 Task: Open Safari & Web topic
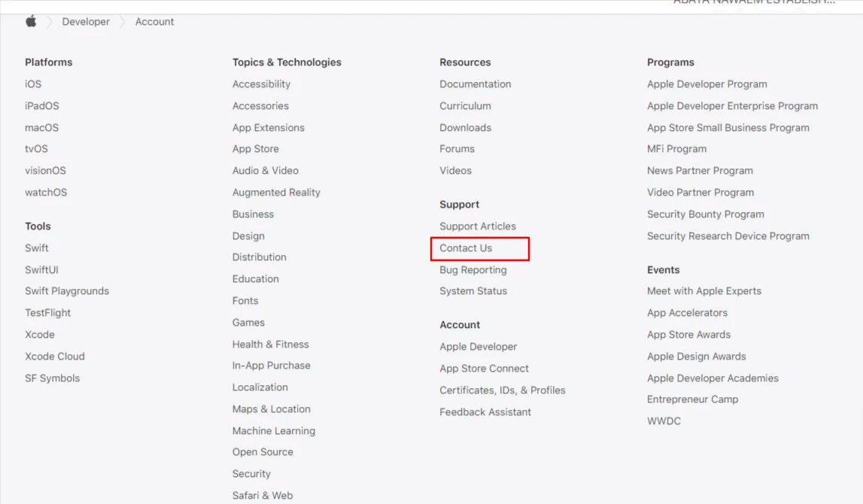click(x=263, y=495)
